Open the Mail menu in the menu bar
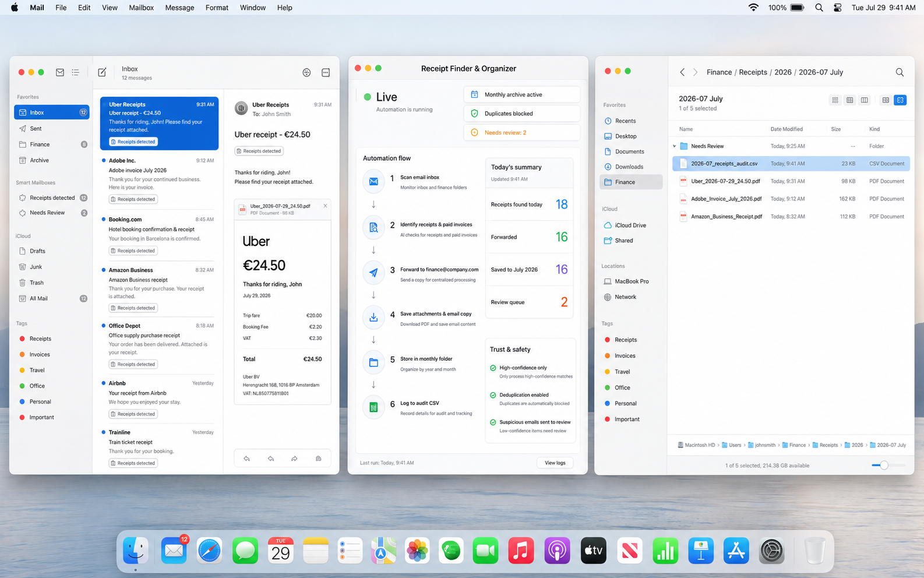The height and width of the screenshot is (578, 924). tap(37, 8)
